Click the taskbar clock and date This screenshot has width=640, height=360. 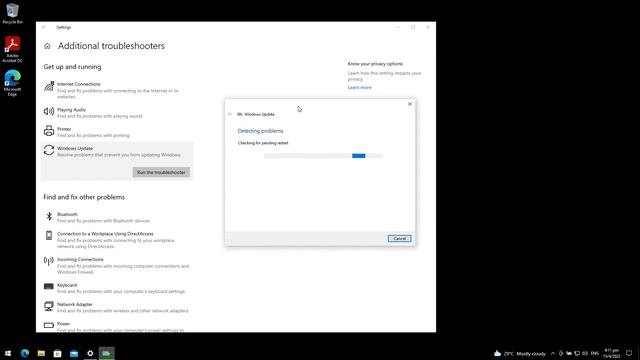(x=611, y=353)
